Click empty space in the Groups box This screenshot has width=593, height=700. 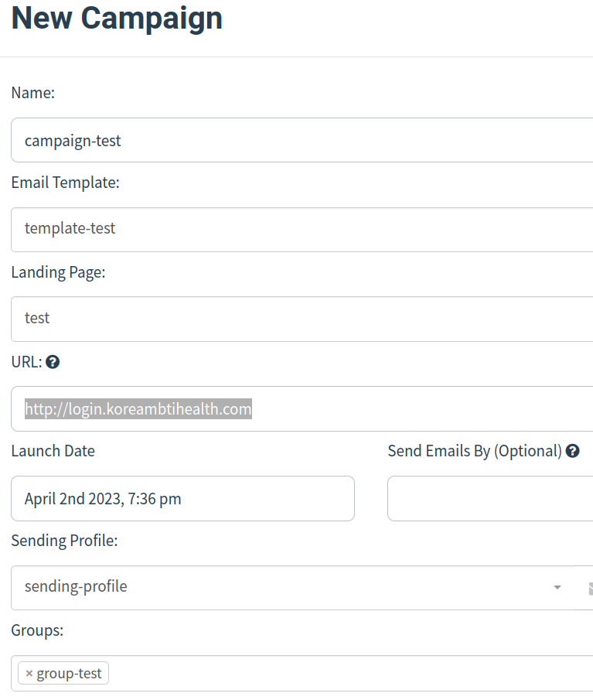(348, 674)
